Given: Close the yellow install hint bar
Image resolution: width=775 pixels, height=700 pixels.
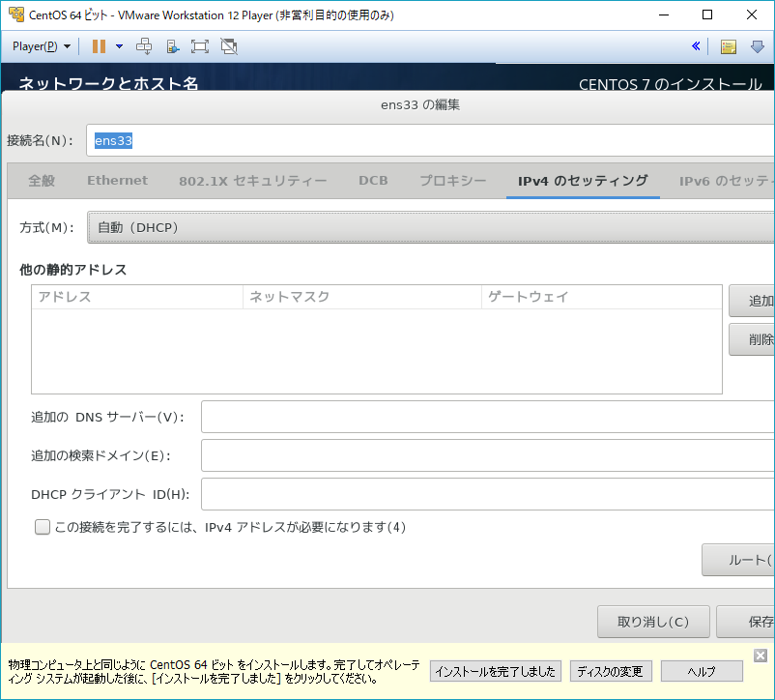Looking at the screenshot, I should point(761,656).
